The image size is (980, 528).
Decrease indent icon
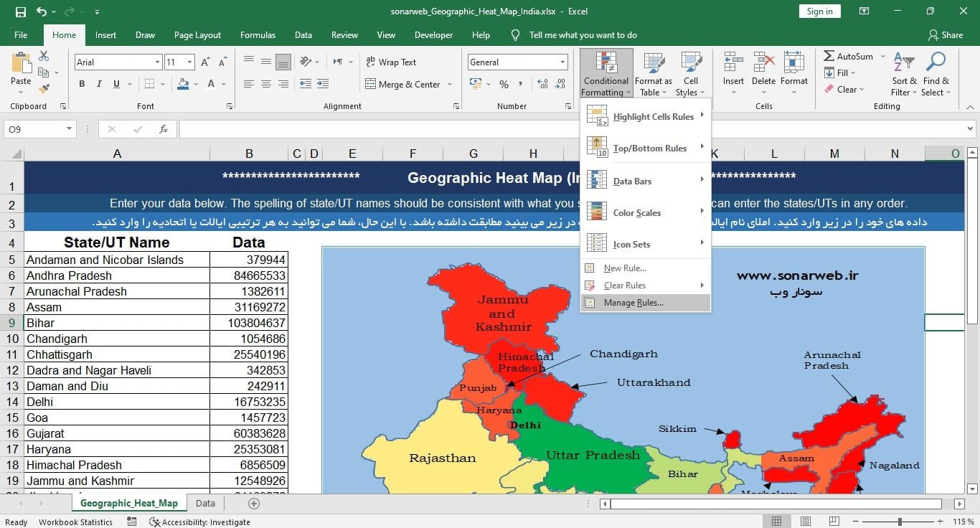click(305, 84)
